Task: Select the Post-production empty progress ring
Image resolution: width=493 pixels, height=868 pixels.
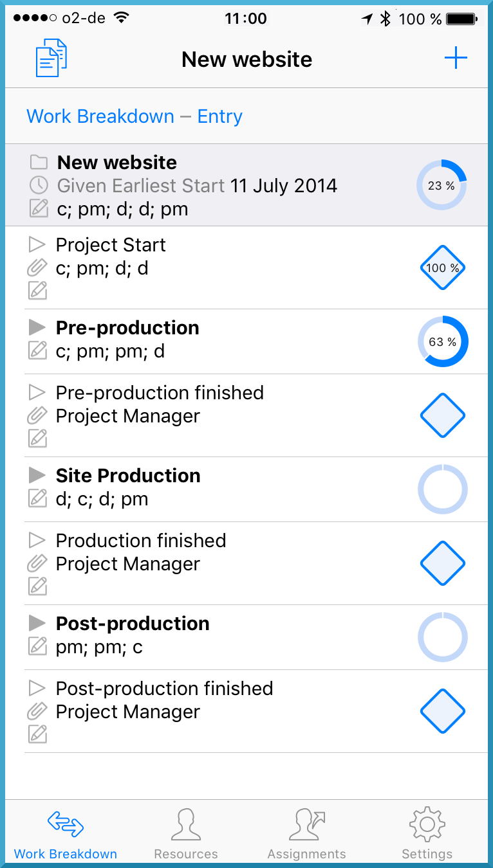Action: coord(443,637)
